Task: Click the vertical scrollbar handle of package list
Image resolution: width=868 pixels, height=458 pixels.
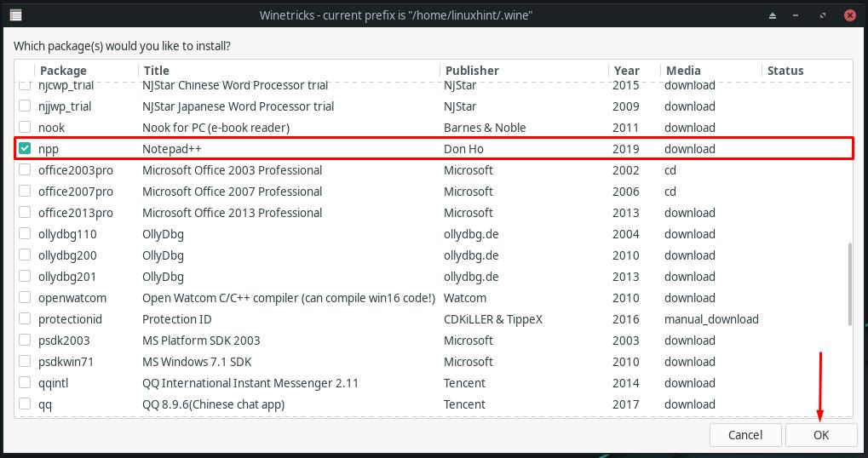Action: tap(850, 283)
